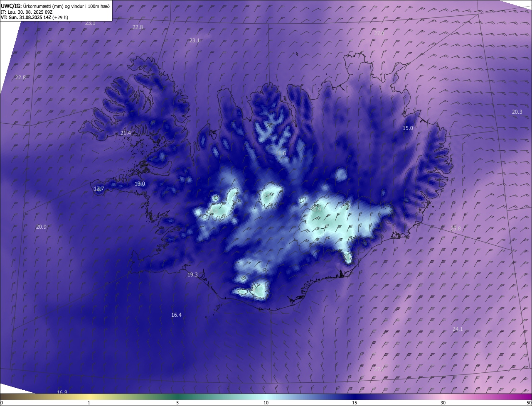The image size is (532, 406).
Task: Click the legend tick label 15
Action: click(355, 403)
